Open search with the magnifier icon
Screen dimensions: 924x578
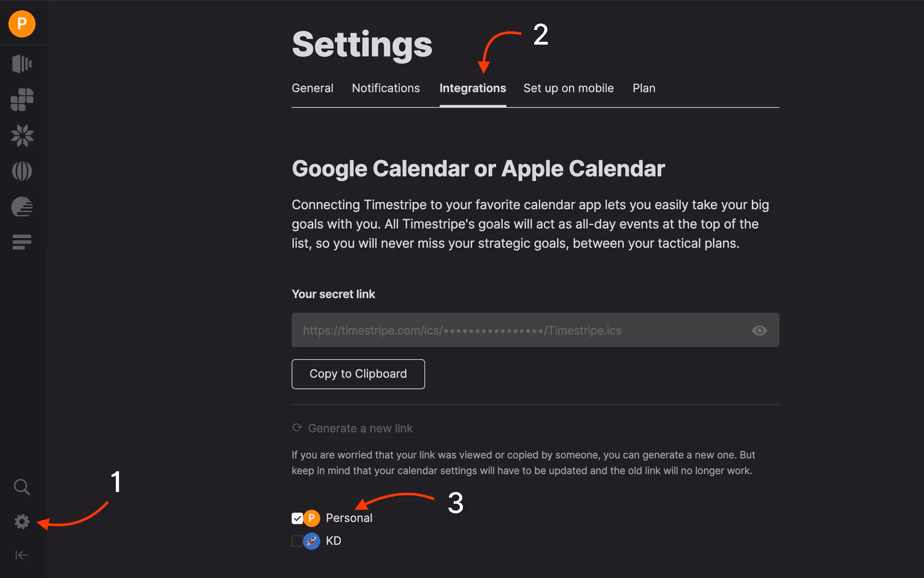tap(22, 487)
